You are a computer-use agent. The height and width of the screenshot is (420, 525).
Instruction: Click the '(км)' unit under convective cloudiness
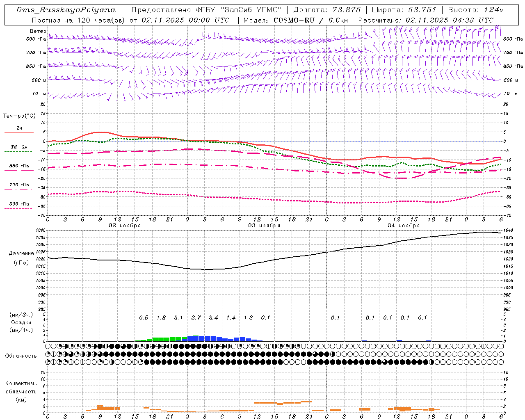click(21, 399)
